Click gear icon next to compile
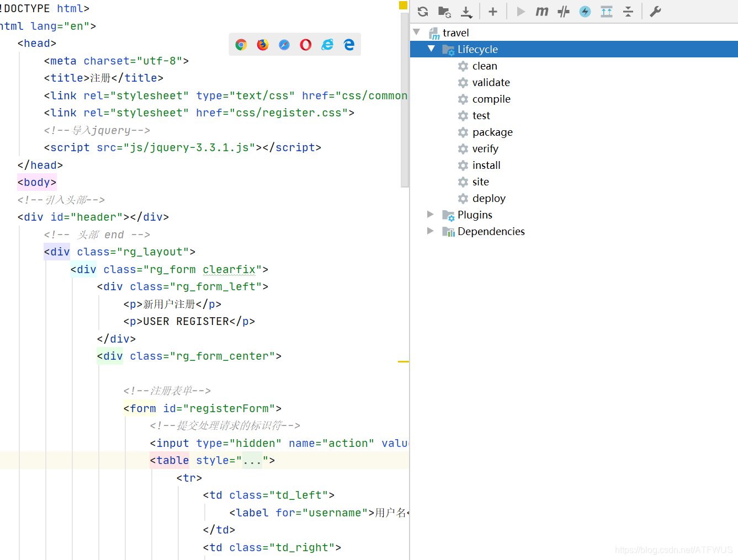This screenshot has width=738, height=560. click(463, 99)
